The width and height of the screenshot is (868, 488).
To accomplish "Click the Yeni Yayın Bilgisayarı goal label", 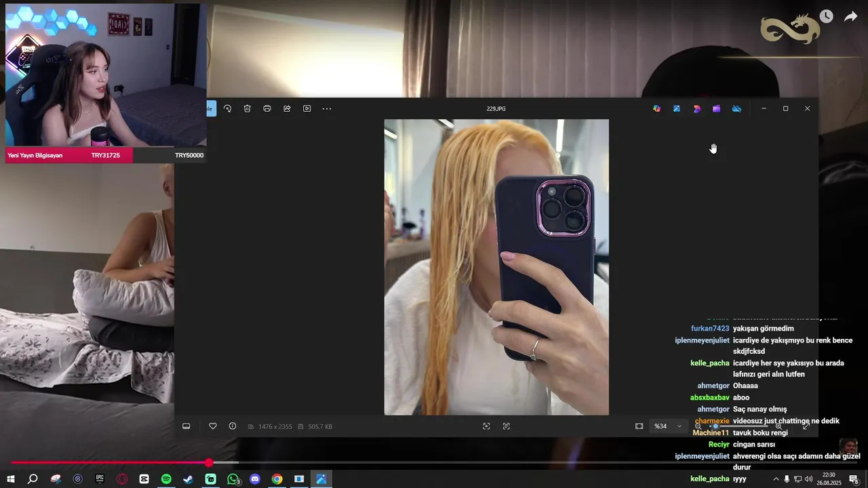I will point(35,155).
